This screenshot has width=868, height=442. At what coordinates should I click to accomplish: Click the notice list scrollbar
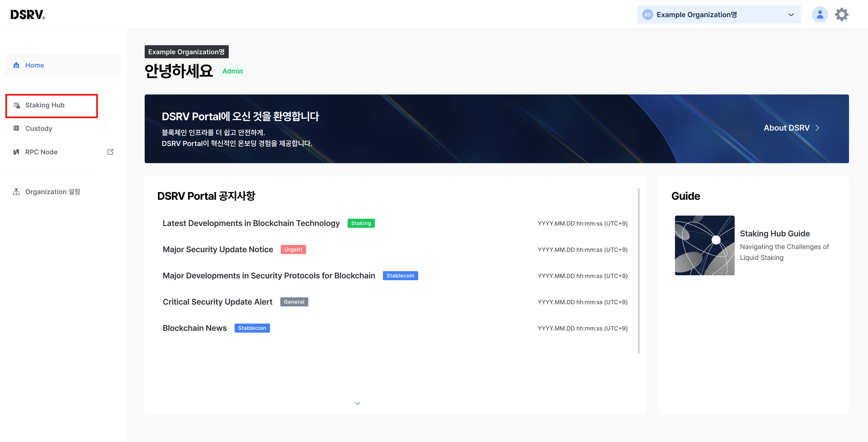(639, 271)
